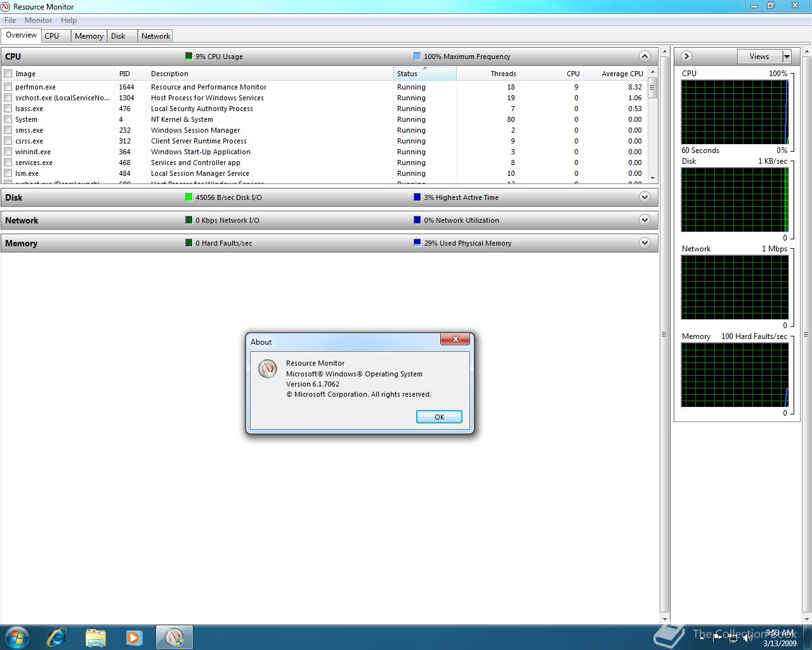The height and width of the screenshot is (650, 812).
Task: Open the File menu
Action: 10,20
